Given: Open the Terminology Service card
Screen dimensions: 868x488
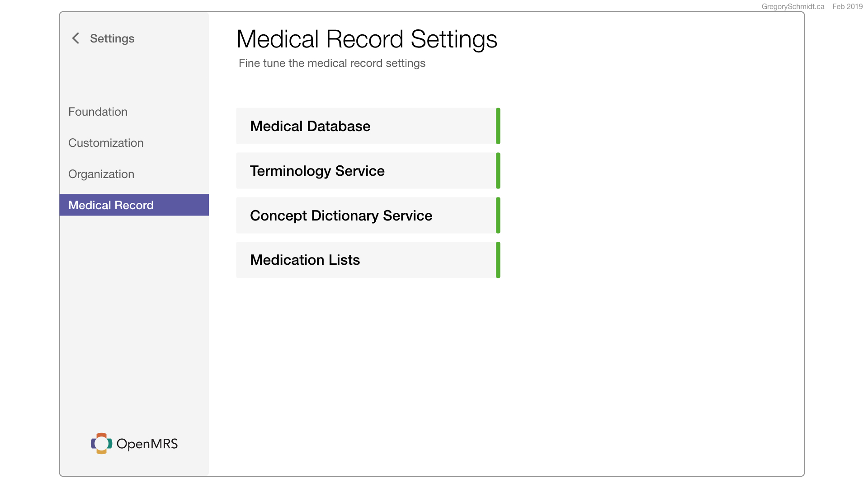Looking at the screenshot, I should click(x=368, y=171).
